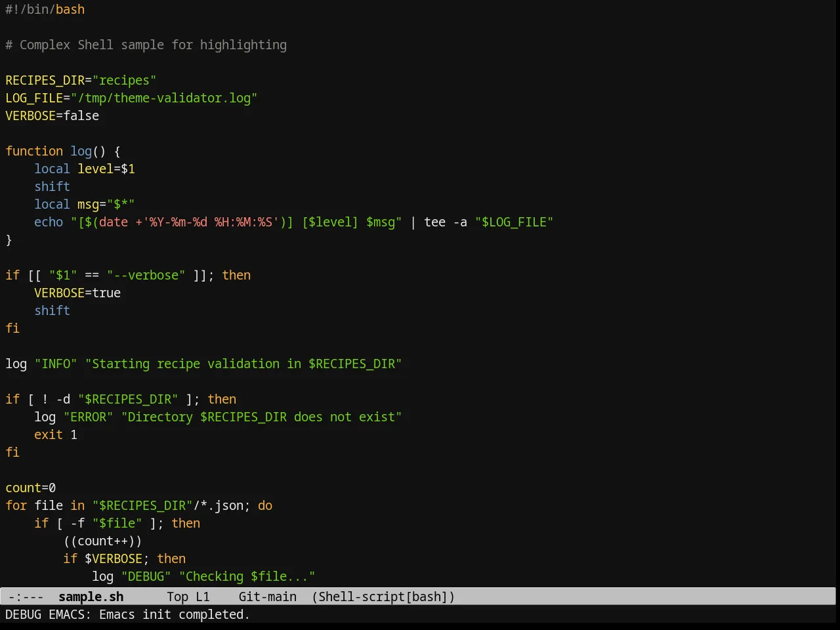This screenshot has width=840, height=630.
Task: Click the "$LOG_FILE" string after tee
Action: click(x=514, y=222)
